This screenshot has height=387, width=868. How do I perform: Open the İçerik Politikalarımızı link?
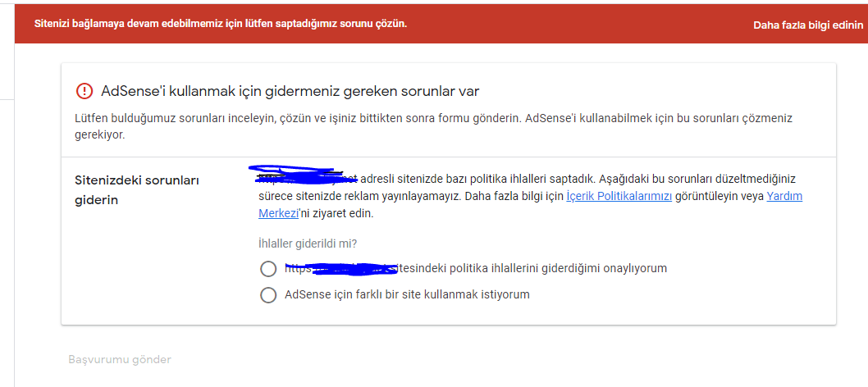[x=619, y=196]
